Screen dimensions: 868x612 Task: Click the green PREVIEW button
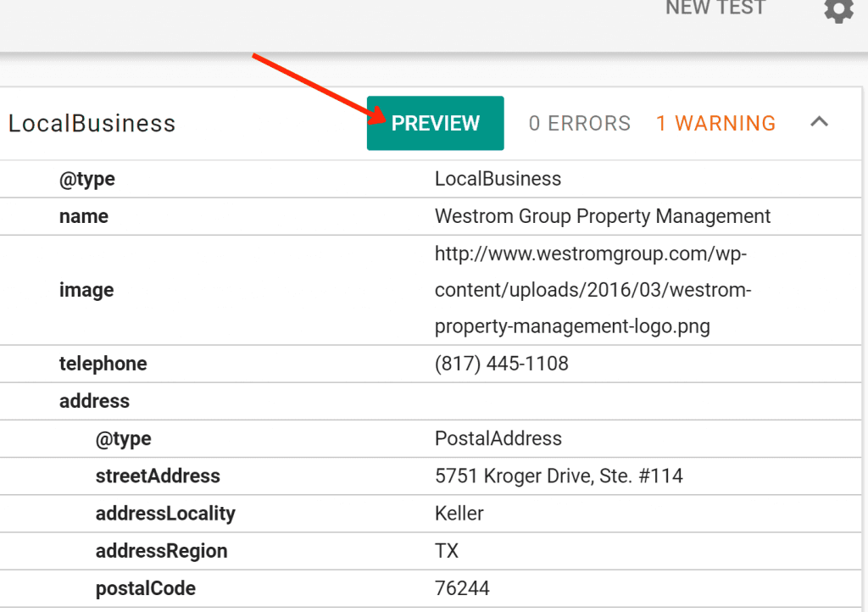click(x=435, y=123)
